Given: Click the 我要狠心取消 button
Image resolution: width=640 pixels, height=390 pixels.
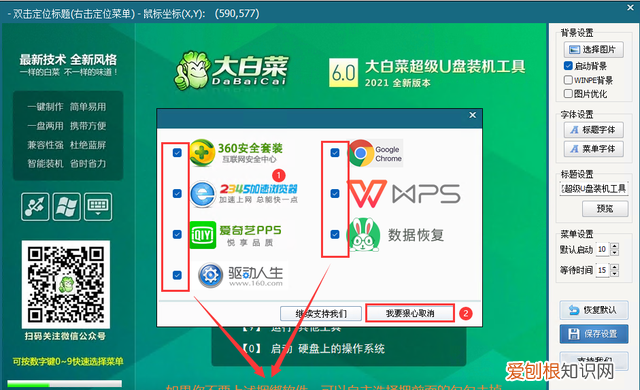Looking at the screenshot, I should tap(410, 313).
